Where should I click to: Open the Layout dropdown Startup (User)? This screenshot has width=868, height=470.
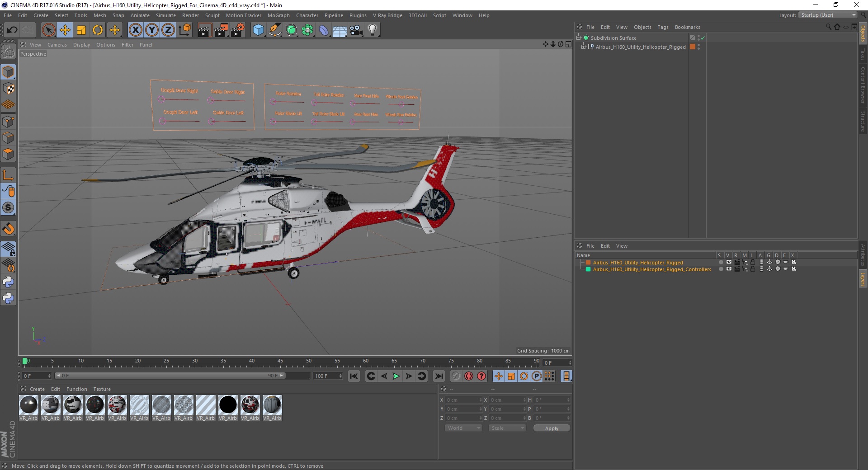pos(827,15)
